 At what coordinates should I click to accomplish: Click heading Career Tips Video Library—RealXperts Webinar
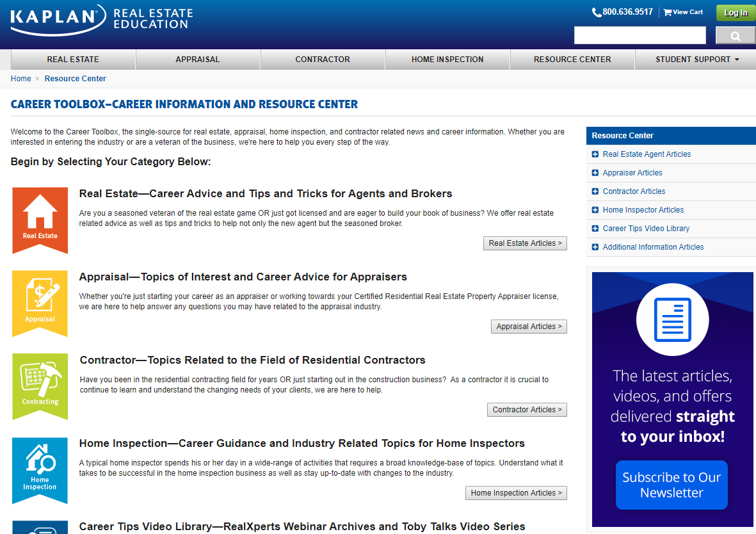click(302, 526)
